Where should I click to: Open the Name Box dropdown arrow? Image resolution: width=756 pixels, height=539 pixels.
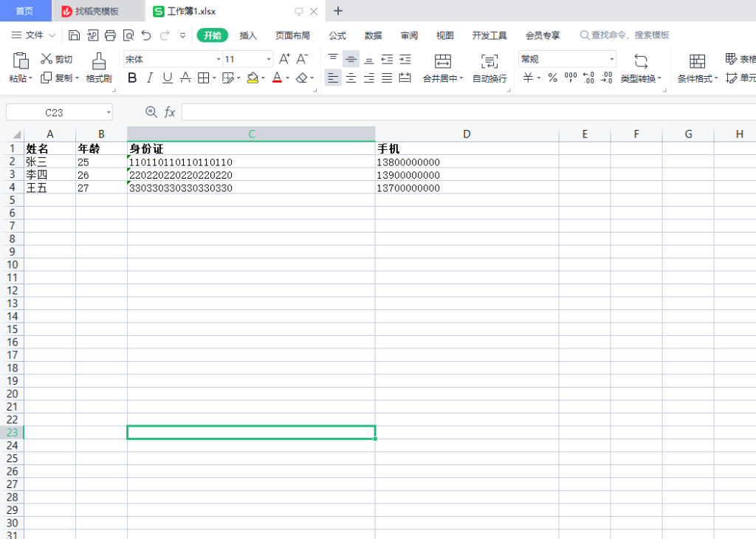[x=109, y=113]
